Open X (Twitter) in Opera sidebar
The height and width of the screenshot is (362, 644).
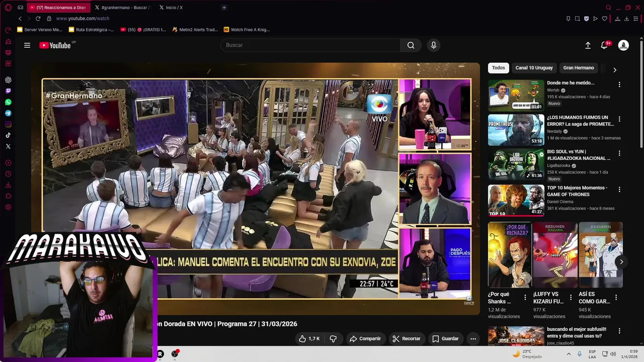click(x=8, y=146)
